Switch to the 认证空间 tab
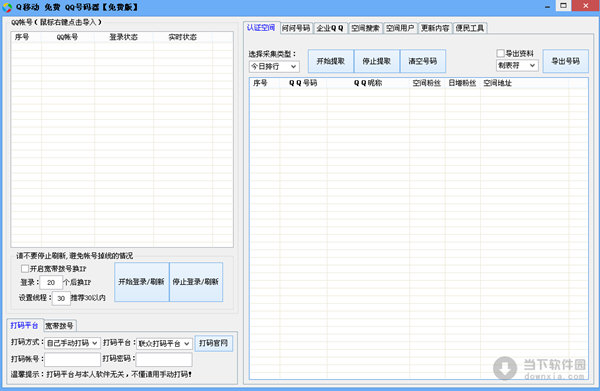 (x=261, y=28)
